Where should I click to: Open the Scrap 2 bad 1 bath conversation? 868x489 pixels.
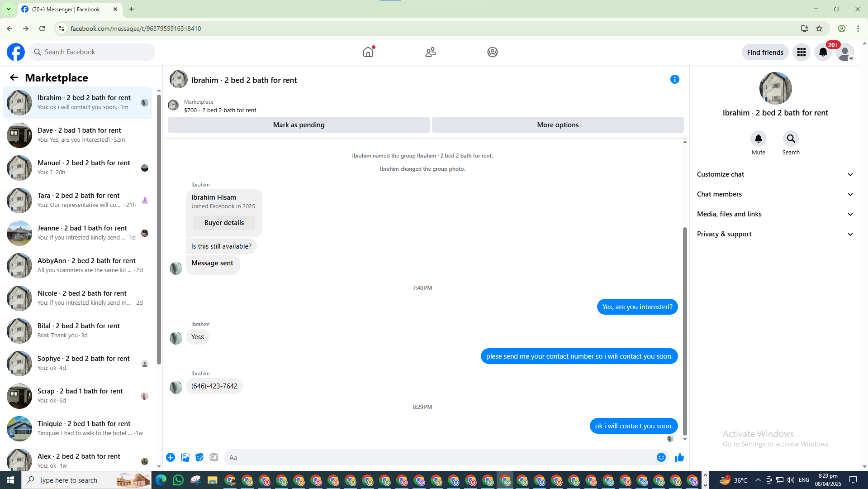coord(78,396)
